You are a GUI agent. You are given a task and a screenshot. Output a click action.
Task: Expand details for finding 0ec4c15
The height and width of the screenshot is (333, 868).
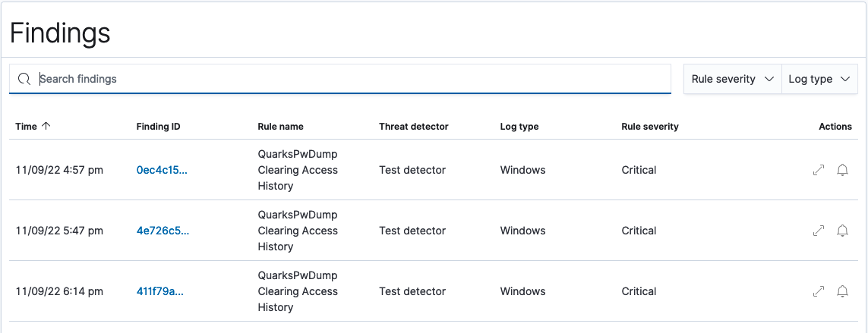coord(819,170)
